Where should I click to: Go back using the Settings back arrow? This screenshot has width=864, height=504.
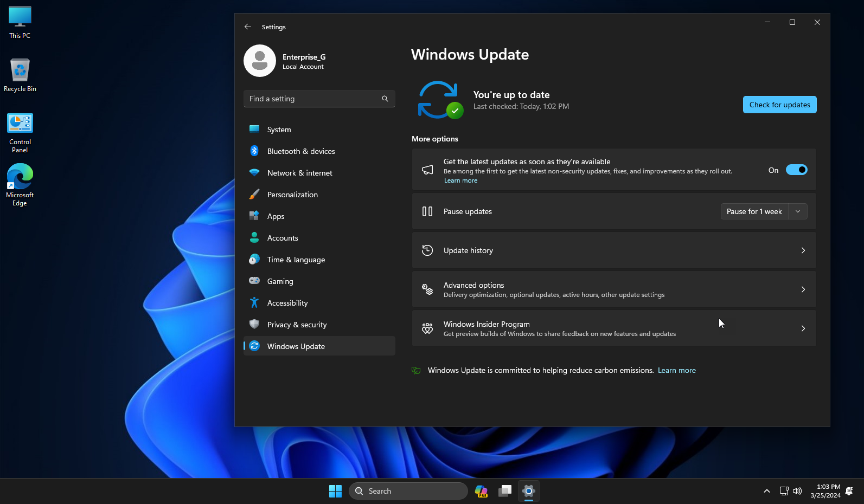tap(248, 27)
